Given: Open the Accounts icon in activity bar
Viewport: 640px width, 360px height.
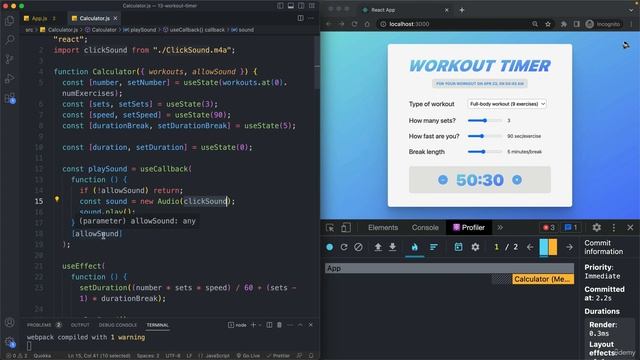Looking at the screenshot, I should pos(9,322).
